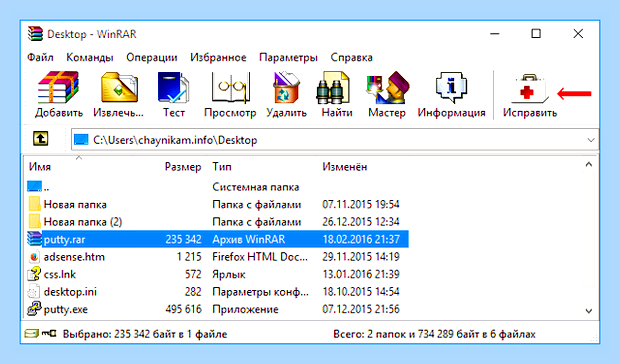Launch the Мастер (Wizard) toolbar icon
This screenshot has width=620, height=364.
[x=387, y=87]
